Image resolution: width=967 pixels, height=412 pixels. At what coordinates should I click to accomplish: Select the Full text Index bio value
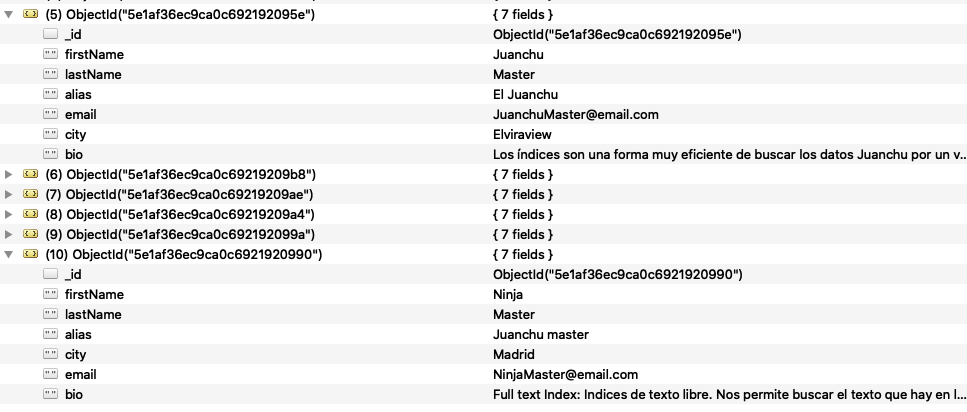pos(729,395)
